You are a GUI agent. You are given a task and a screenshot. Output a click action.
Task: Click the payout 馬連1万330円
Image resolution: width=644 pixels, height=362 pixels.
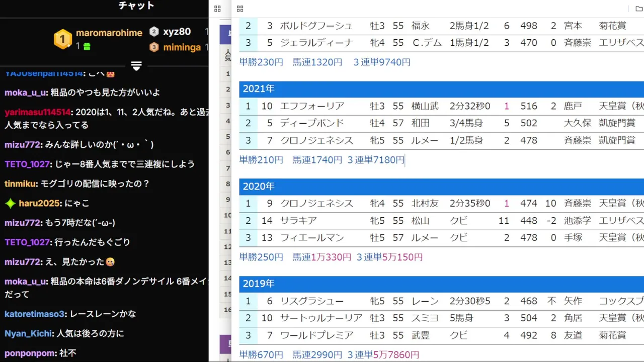click(x=322, y=257)
